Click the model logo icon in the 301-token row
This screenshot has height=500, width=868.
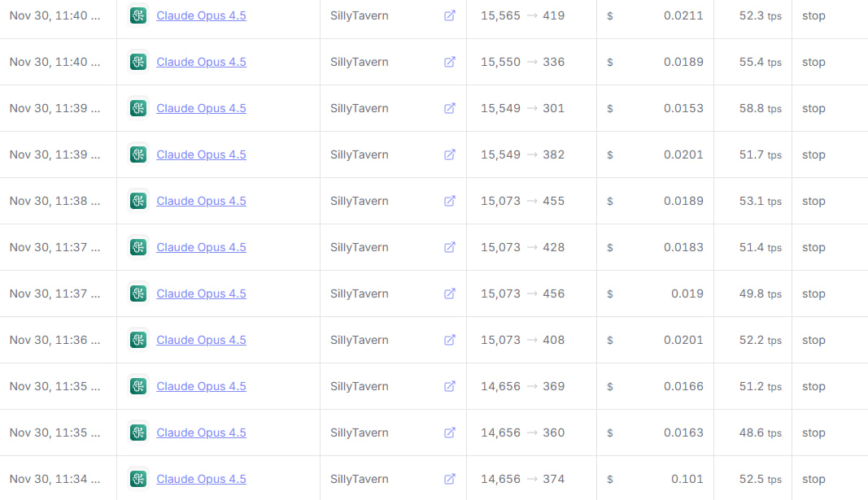pos(137,108)
